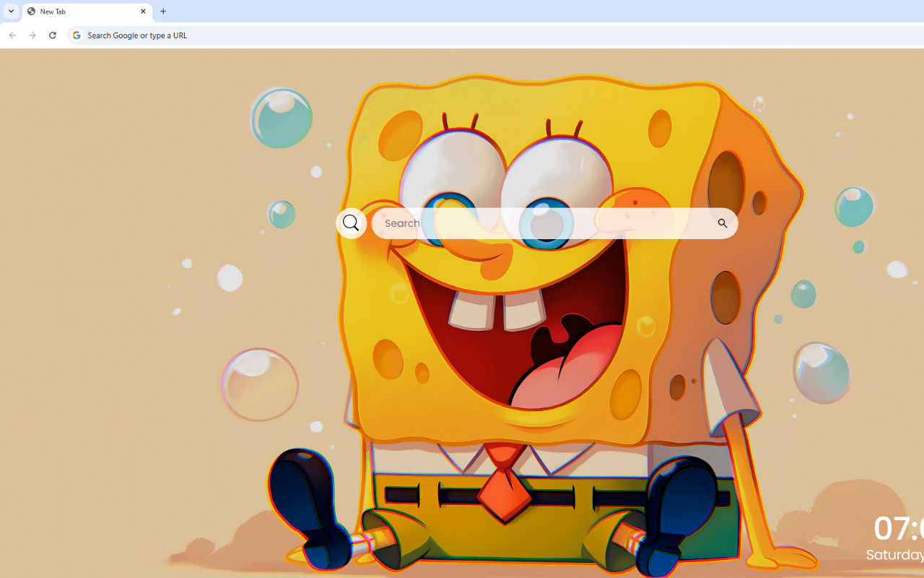This screenshot has width=924, height=578.
Task: Click the circular magnifier left of the search bar
Action: pos(352,223)
